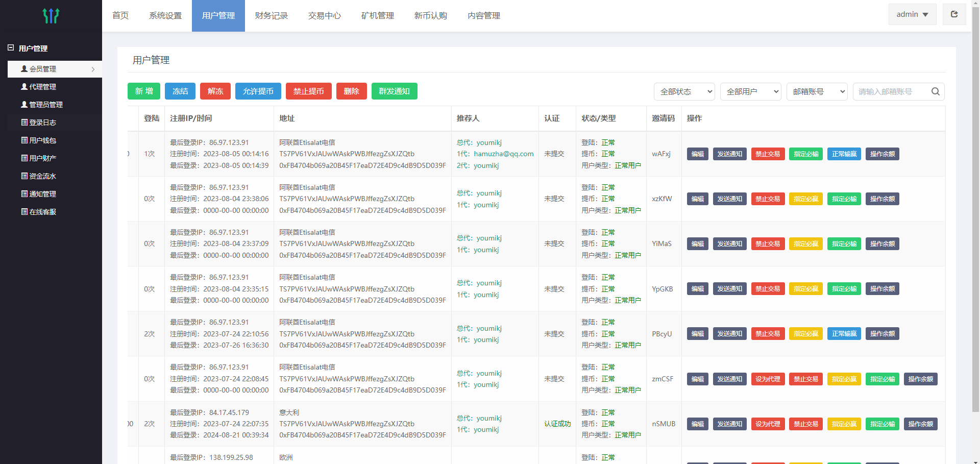Image resolution: width=980 pixels, height=464 pixels.
Task: Open the 全部用户 user filter dropdown
Action: click(750, 92)
